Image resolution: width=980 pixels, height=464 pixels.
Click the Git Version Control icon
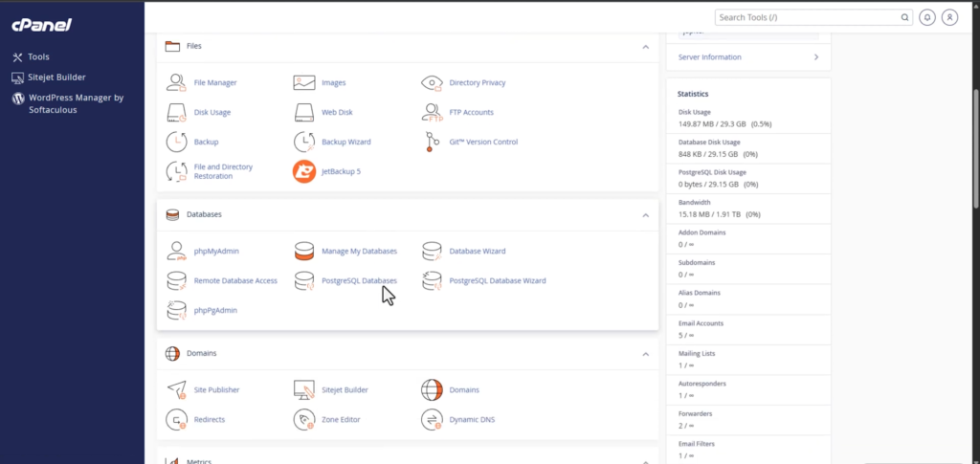tap(433, 142)
